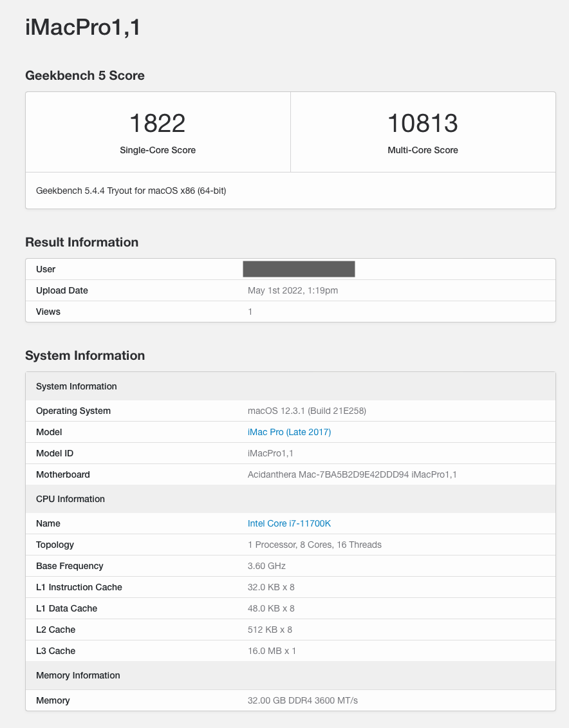Click the 'Result Information' heading
The image size is (569, 728).
(x=82, y=243)
